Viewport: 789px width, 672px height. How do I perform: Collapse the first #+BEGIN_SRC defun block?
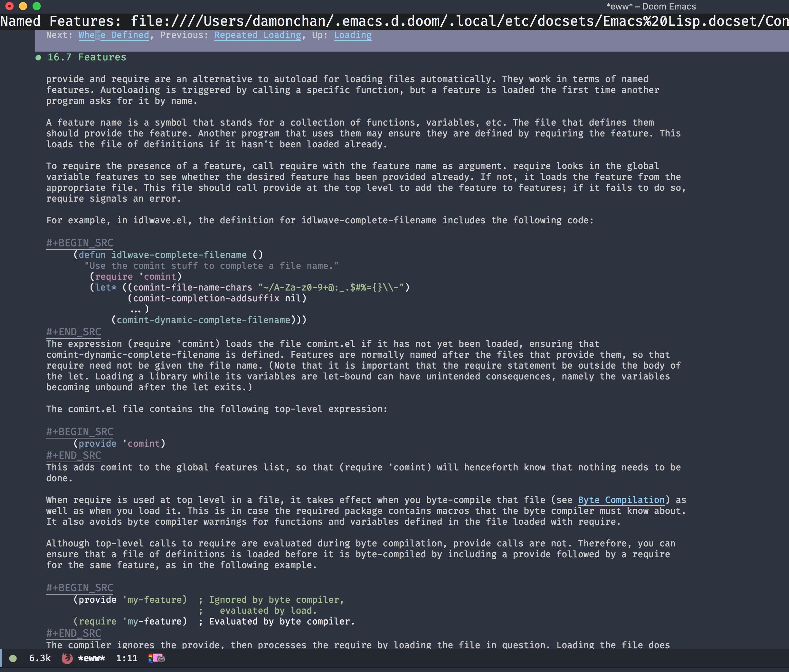click(x=80, y=243)
